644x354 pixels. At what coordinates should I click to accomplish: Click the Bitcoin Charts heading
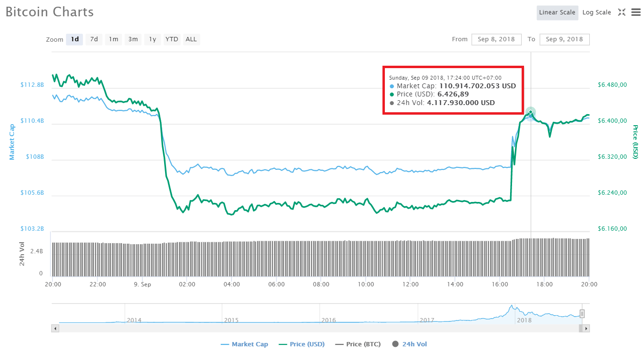tap(49, 12)
